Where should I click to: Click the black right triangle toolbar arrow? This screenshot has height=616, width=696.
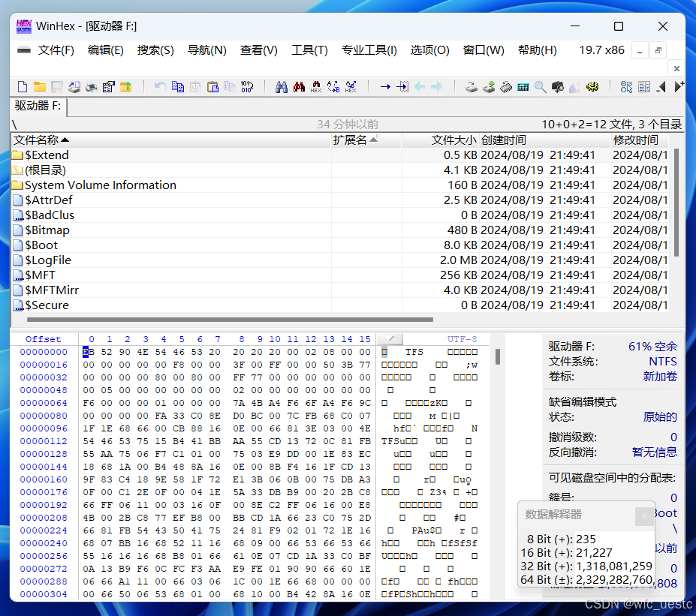coord(679,87)
